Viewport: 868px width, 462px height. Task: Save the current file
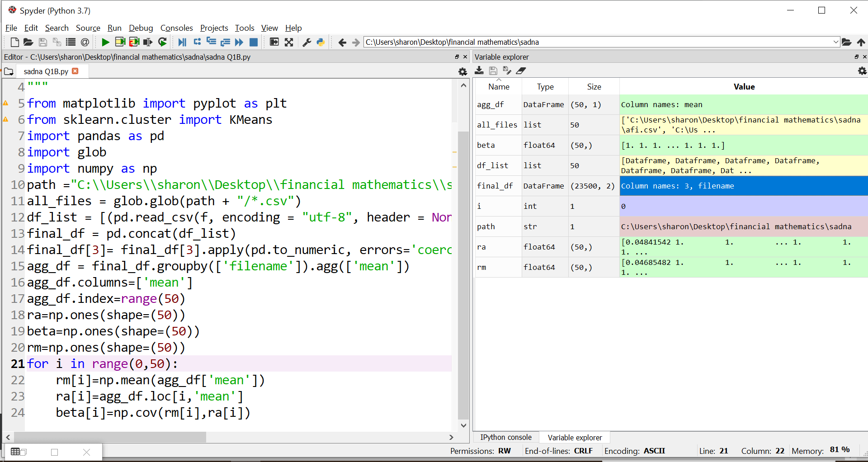43,42
